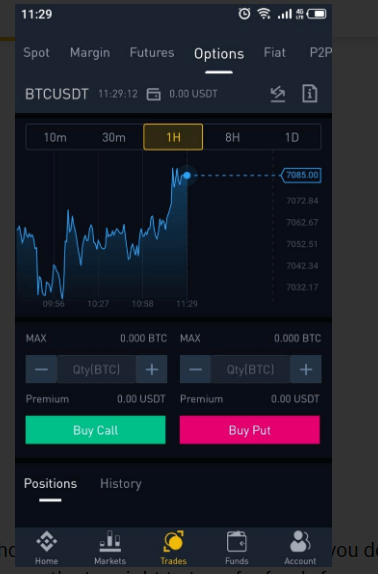This screenshot has width=378, height=574.
Task: Open Account profile in bottom bar
Action: point(300,547)
